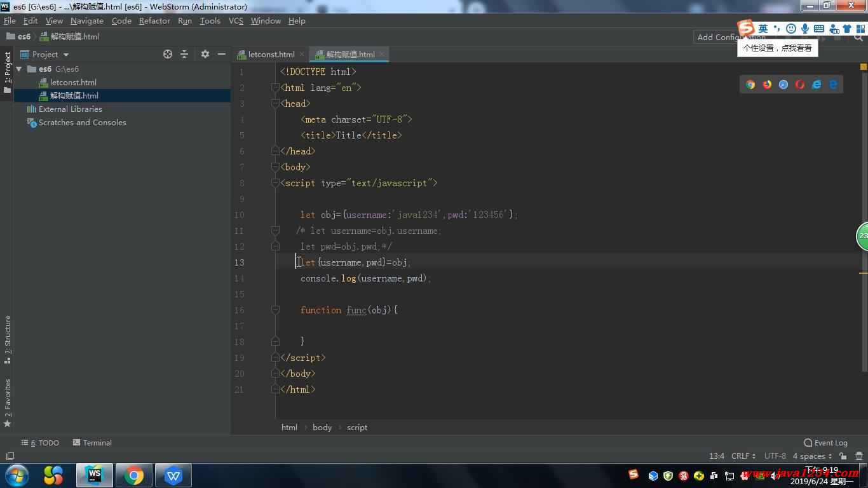Click the editor vertical scrollbar

pos(864,222)
